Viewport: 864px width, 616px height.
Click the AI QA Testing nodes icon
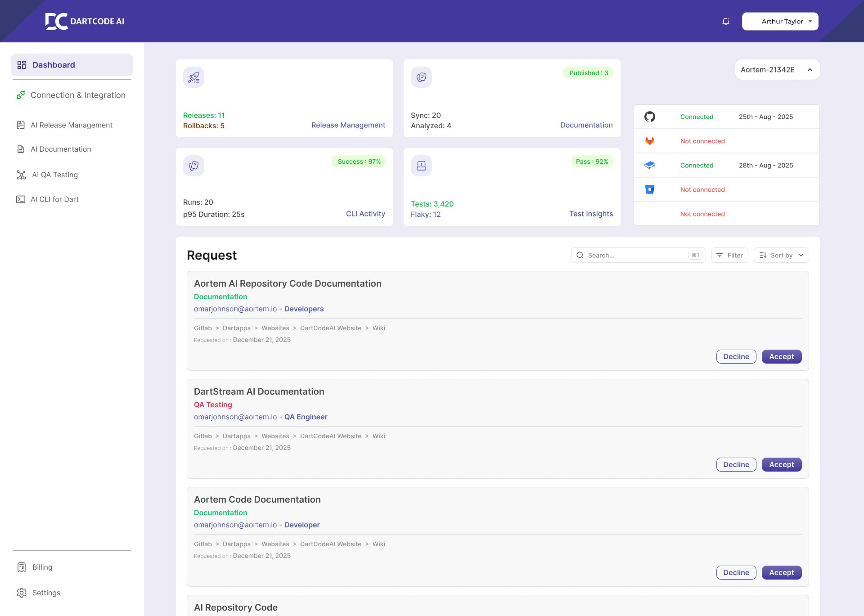coord(21,175)
